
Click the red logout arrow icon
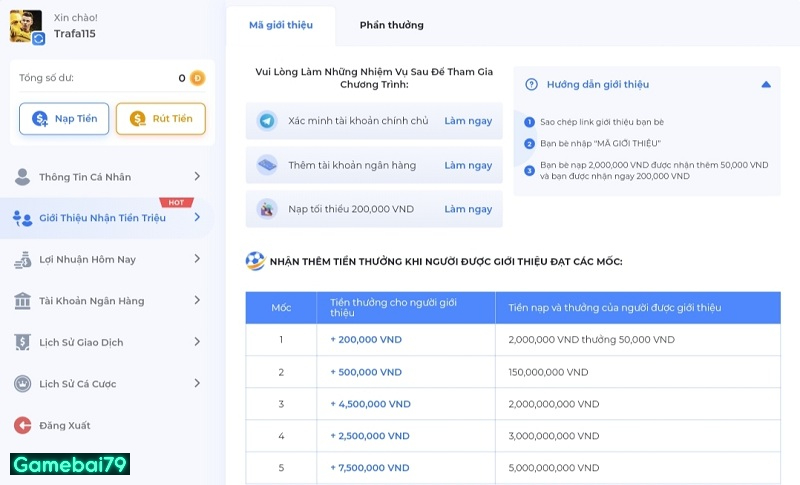point(22,425)
